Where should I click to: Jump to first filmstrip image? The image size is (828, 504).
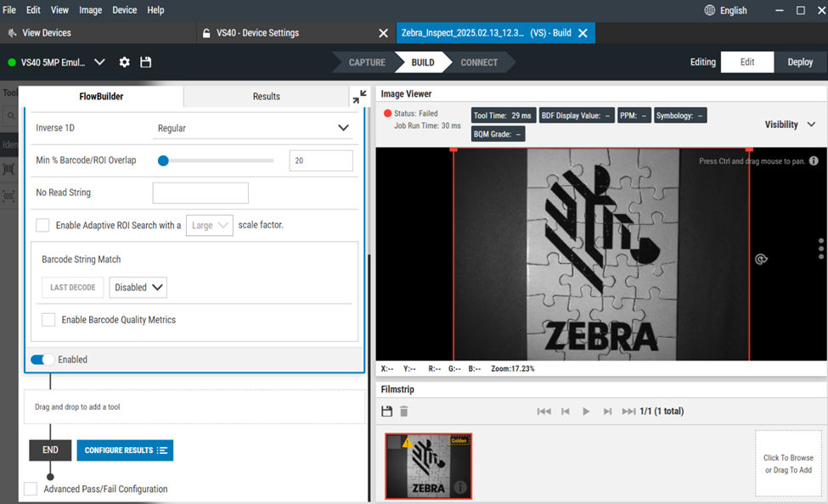click(544, 412)
